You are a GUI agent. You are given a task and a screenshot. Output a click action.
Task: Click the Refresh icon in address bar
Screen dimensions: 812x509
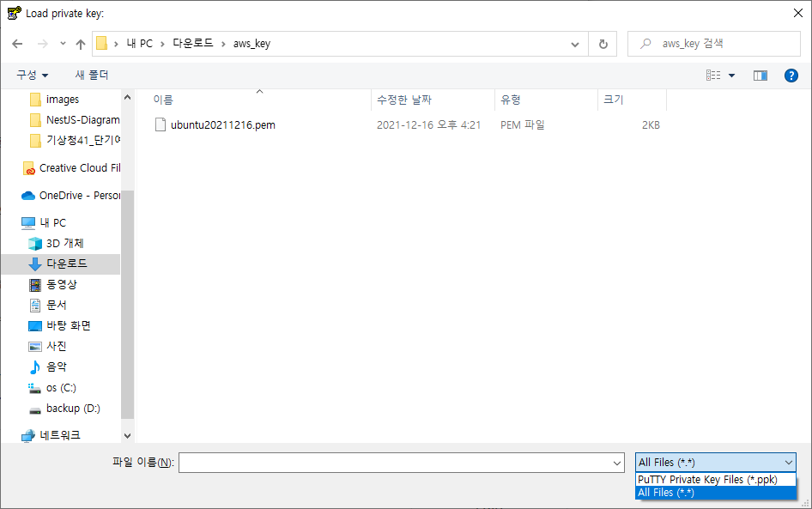(602, 44)
